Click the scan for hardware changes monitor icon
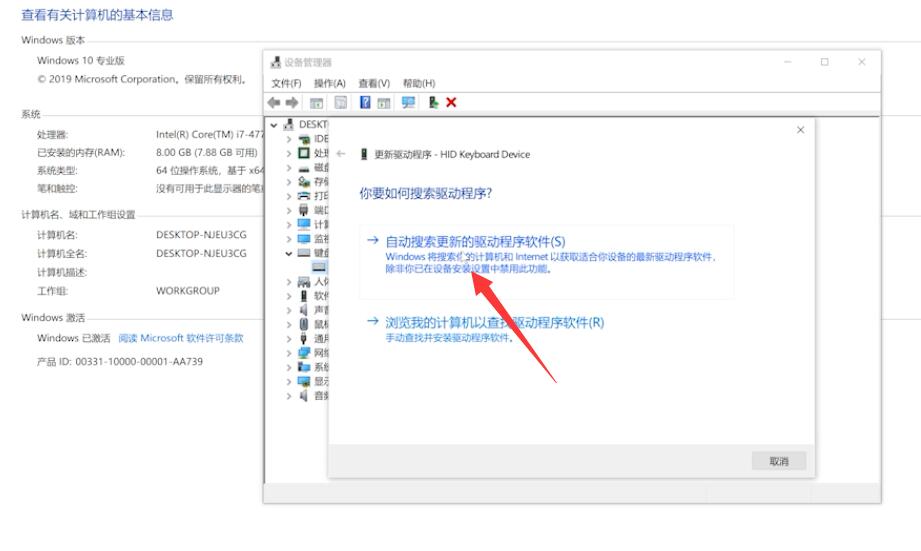921x551 pixels. (x=408, y=103)
